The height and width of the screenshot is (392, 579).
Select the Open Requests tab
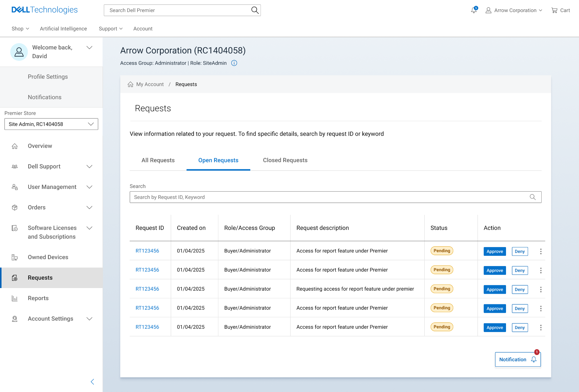(x=218, y=160)
